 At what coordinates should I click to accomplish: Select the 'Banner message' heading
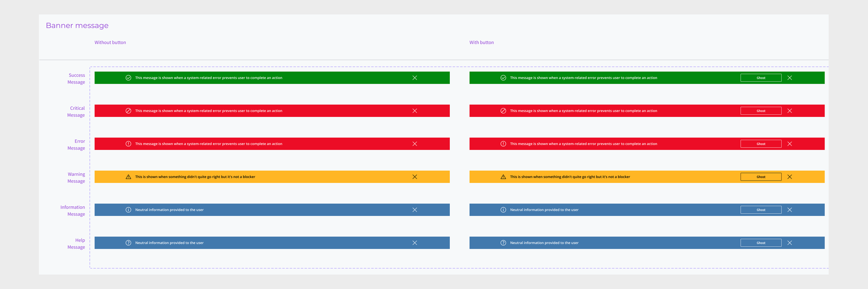click(77, 26)
